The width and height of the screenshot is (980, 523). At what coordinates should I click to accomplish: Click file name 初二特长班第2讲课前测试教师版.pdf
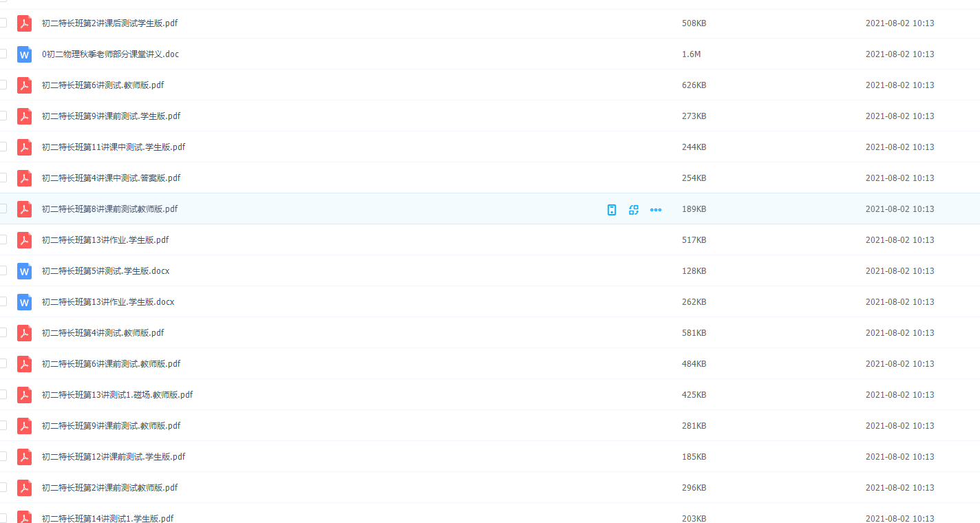tap(109, 488)
